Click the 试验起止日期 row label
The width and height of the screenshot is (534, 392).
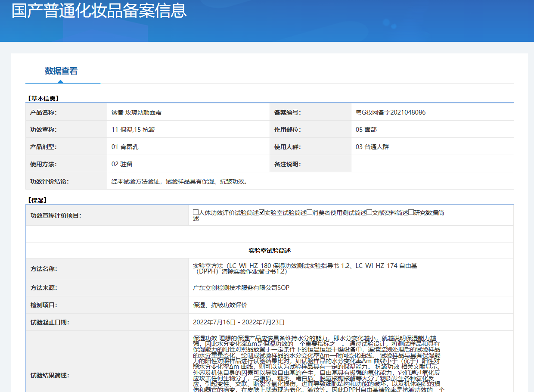[50, 322]
